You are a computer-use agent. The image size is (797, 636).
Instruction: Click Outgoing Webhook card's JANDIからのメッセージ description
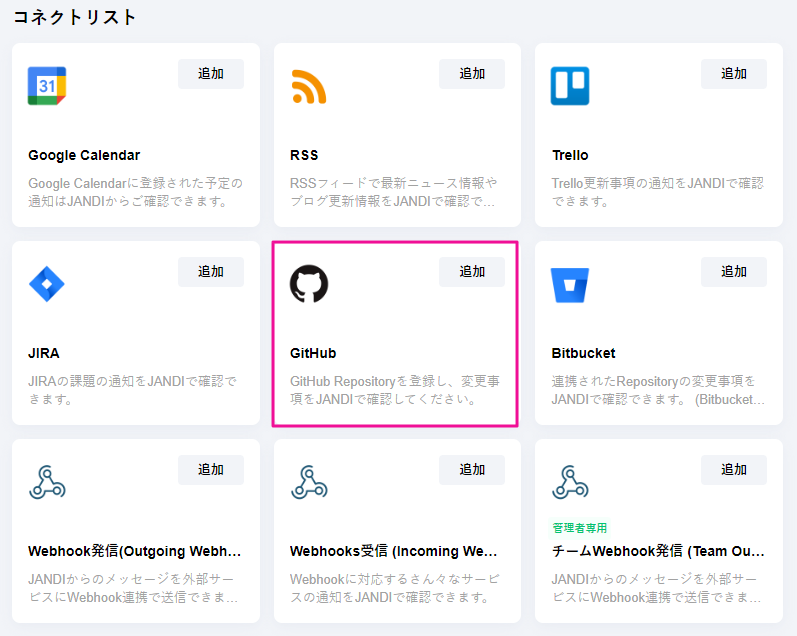133,588
